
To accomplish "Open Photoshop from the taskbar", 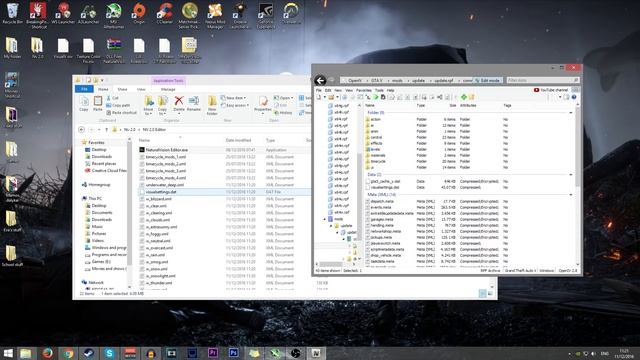I will pos(233,353).
